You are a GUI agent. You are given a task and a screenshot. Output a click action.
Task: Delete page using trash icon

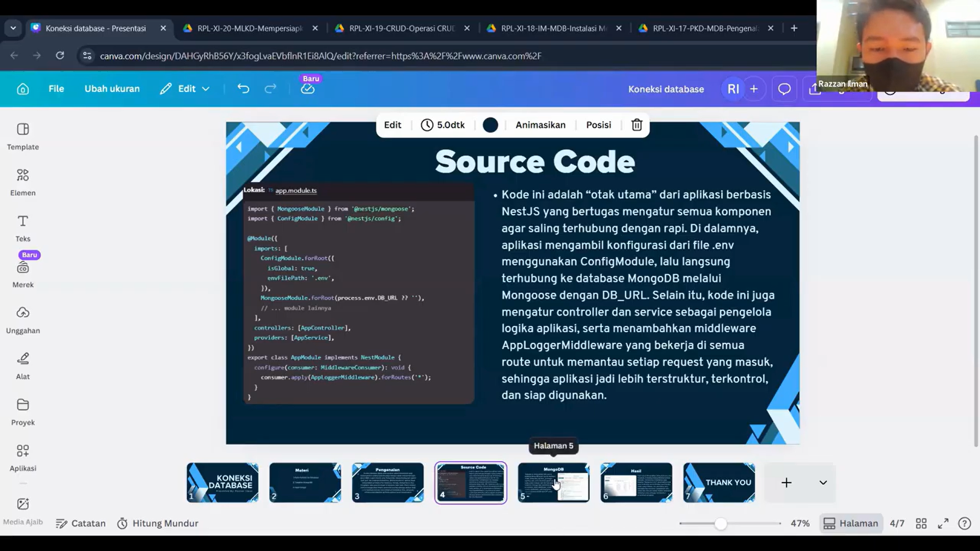[636, 125]
